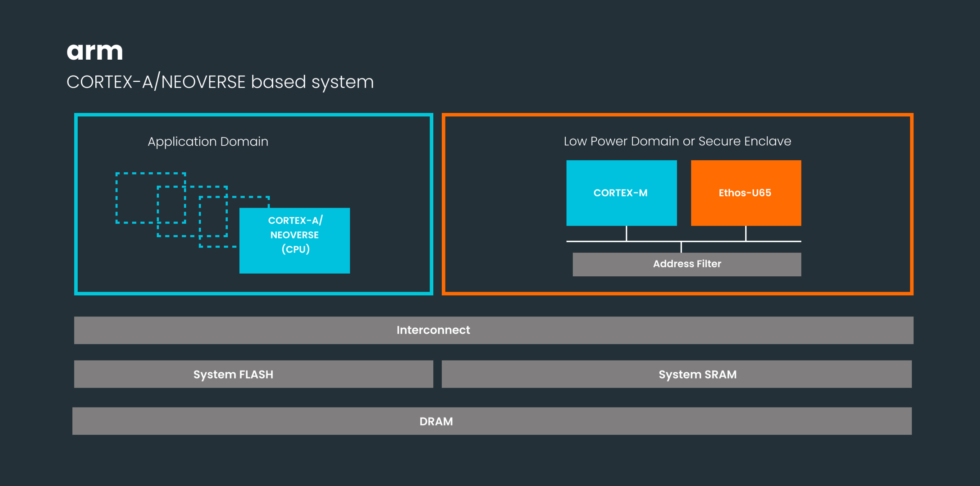Viewport: 980px width, 486px height.
Task: Click the Address Filter bar
Action: (687, 264)
